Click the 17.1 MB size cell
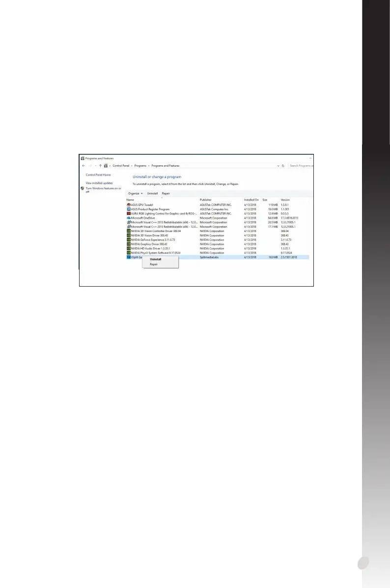The height and width of the screenshot is (588, 390). coord(273,227)
